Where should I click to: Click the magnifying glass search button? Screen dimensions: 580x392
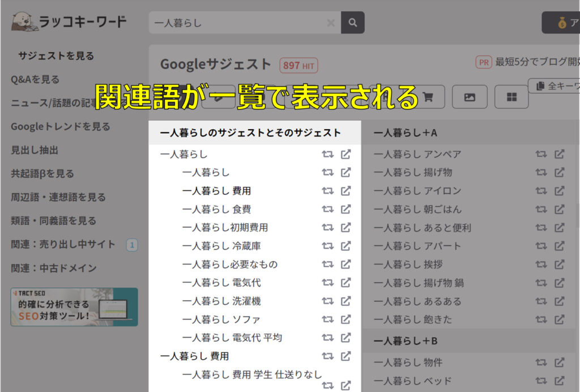pos(353,23)
